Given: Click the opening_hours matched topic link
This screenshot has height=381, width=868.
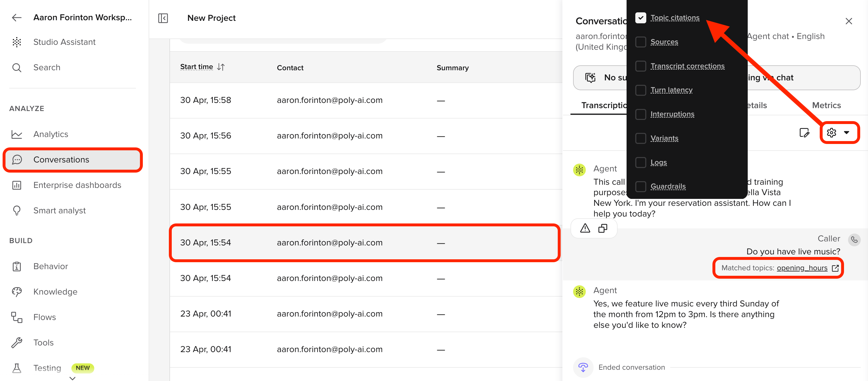Looking at the screenshot, I should tap(802, 268).
